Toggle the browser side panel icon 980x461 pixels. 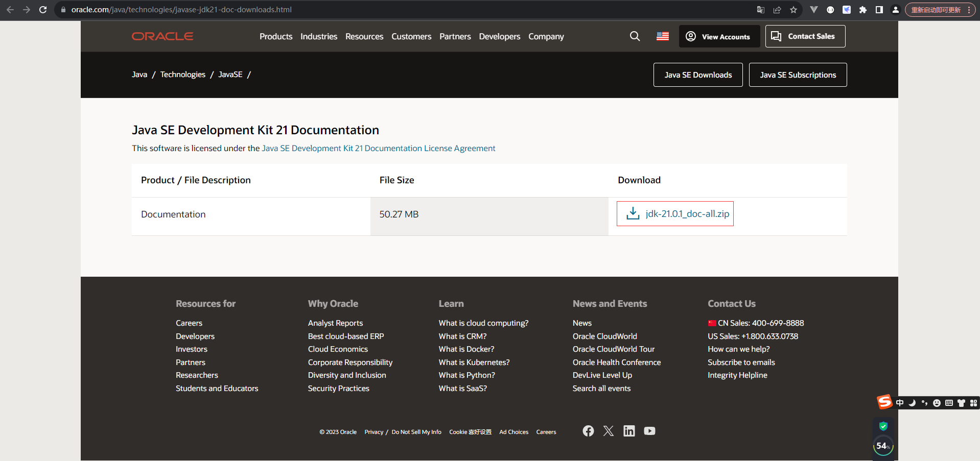(879, 10)
